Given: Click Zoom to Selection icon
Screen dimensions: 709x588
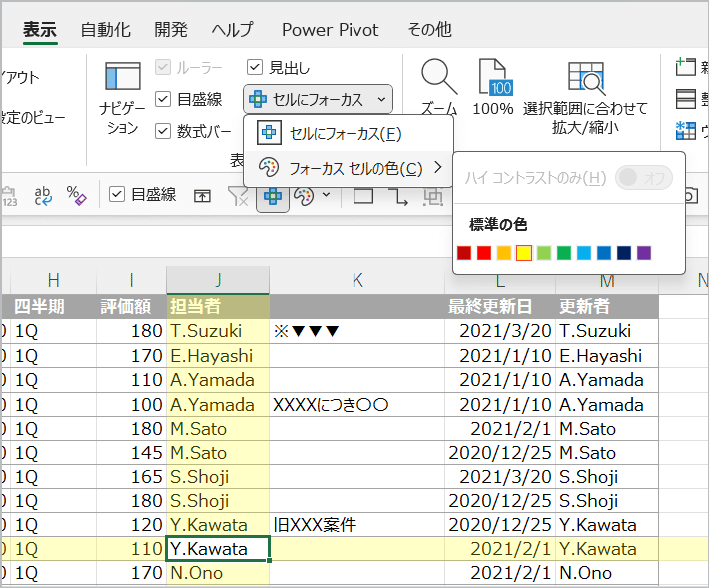Looking at the screenshot, I should click(x=585, y=76).
